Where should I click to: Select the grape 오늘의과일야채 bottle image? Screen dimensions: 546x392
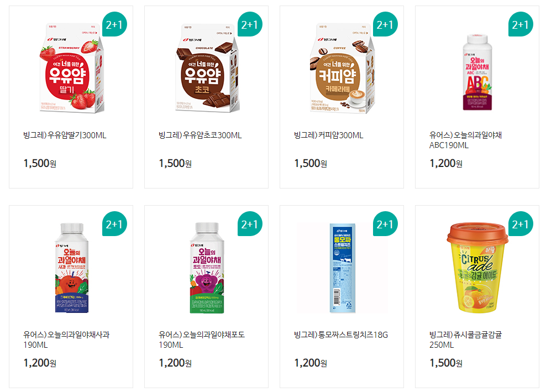pos(207,268)
